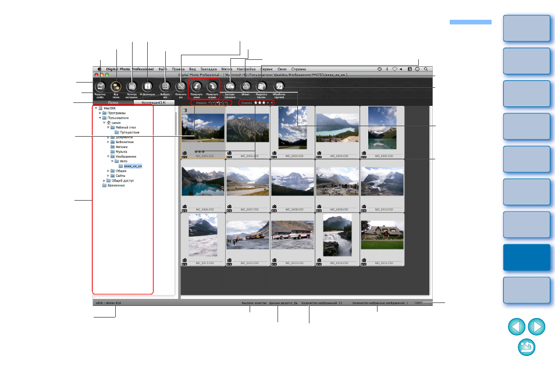Open the Сервис menu
Viewport: 555px width, 392px height.
pyautogui.click(x=266, y=69)
